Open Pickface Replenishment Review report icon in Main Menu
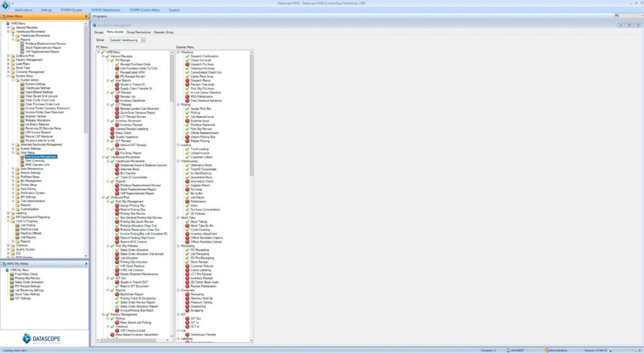This screenshot has height=353, width=644. (22, 43)
